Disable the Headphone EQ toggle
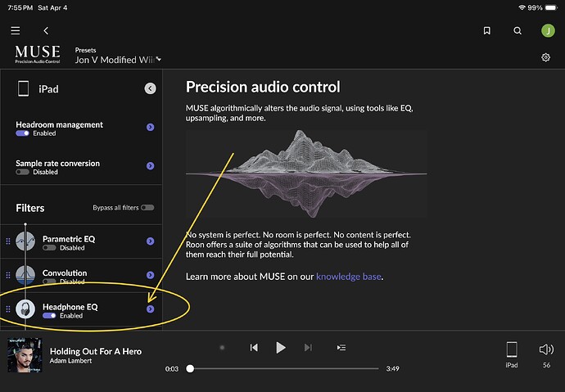Screen dimensions: 565x392 coord(49,316)
